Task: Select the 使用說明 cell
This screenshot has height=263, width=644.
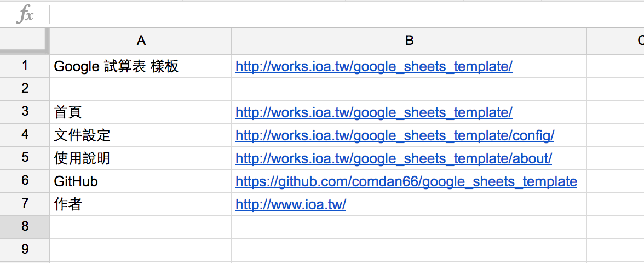Action: [x=141, y=158]
